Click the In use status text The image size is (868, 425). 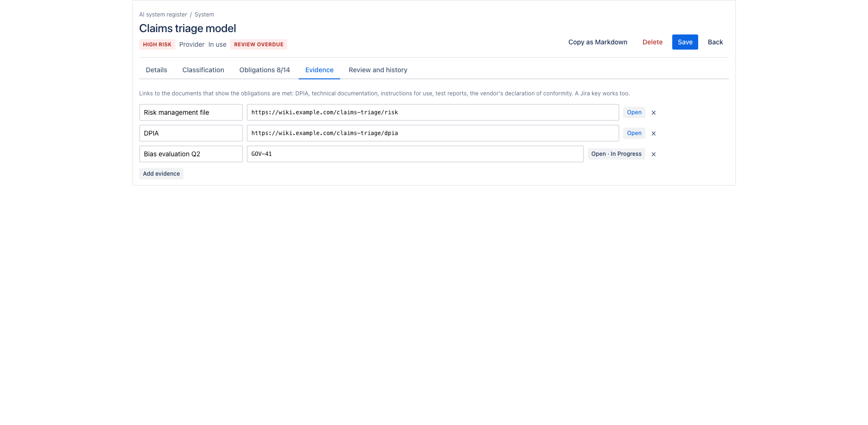tap(217, 44)
